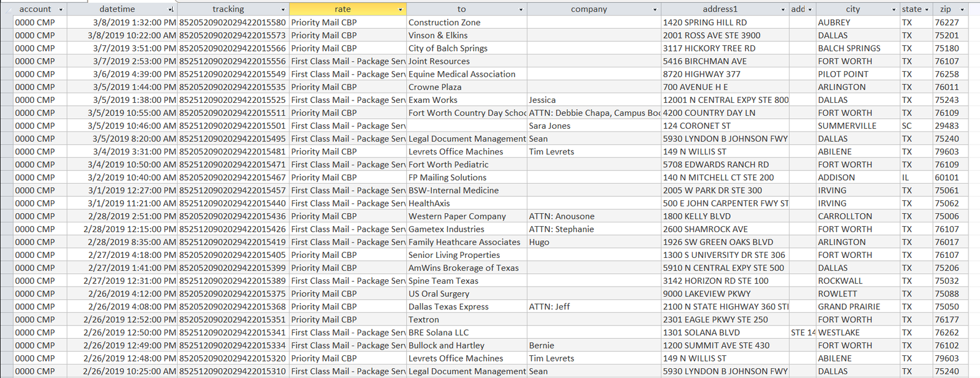Expand the tracking column filter arrow
Screen dimensions: 980x378
283,10
